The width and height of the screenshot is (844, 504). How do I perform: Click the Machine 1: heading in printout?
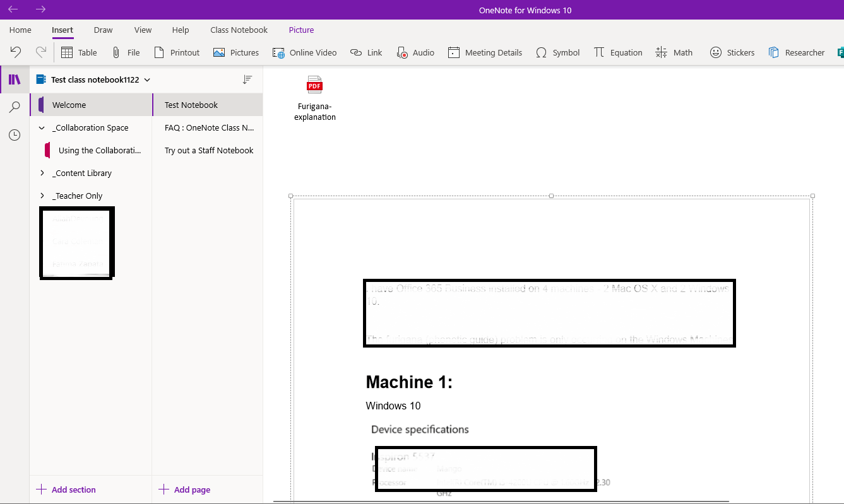pyautogui.click(x=409, y=382)
